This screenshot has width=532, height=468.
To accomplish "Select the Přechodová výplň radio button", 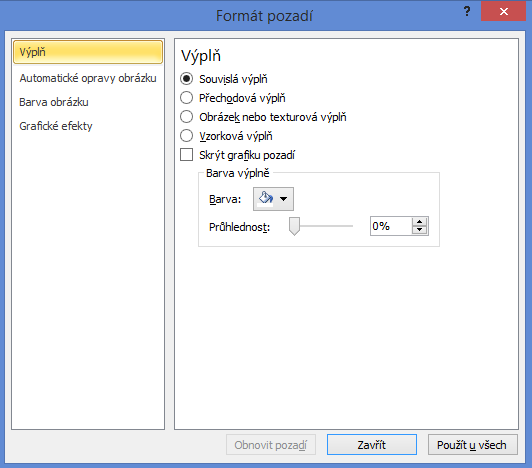I will pyautogui.click(x=187, y=98).
